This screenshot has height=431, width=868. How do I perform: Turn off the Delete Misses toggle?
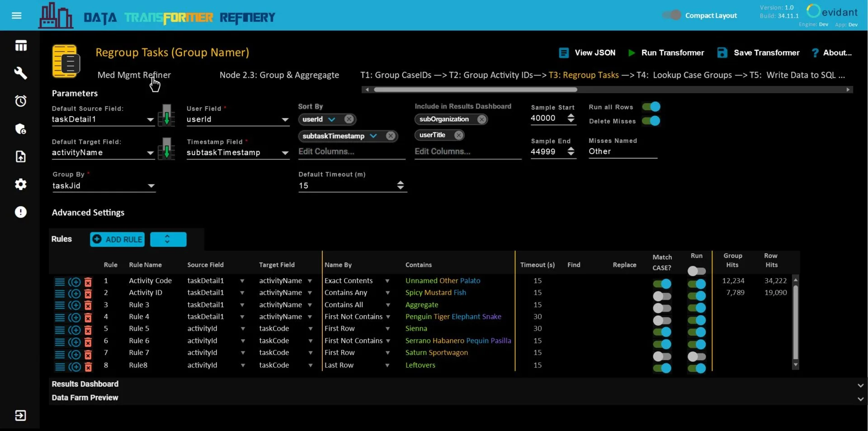(x=651, y=121)
